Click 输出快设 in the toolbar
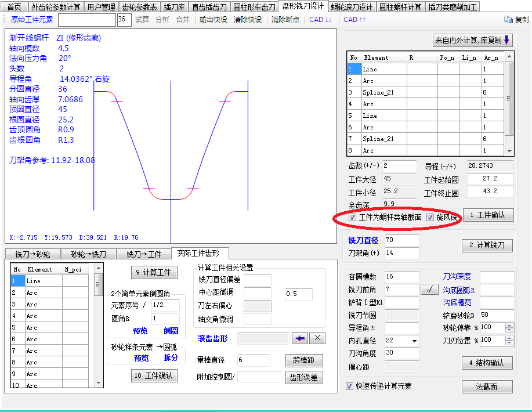This screenshot has width=532, height=412. pos(213,20)
